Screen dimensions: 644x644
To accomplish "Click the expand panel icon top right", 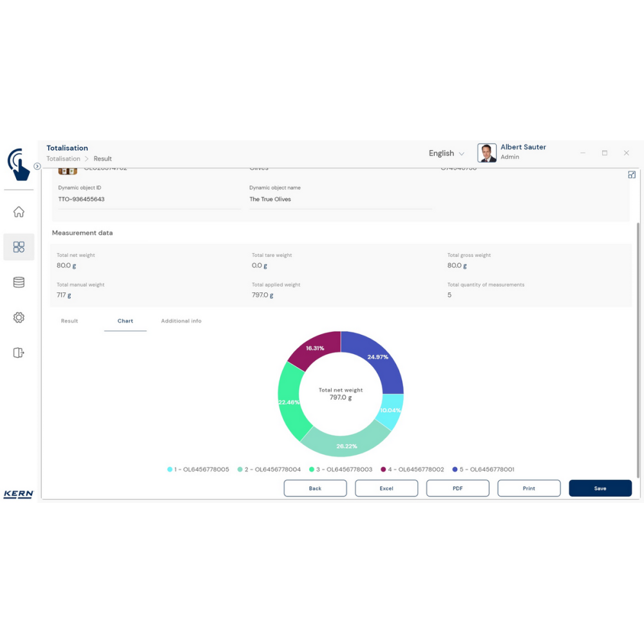I will 631,175.
